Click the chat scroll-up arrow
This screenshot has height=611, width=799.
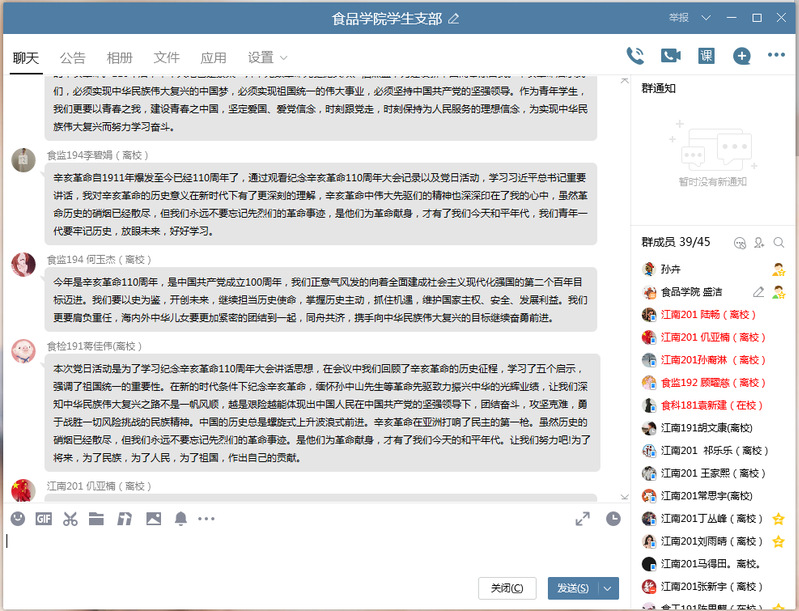(624, 81)
